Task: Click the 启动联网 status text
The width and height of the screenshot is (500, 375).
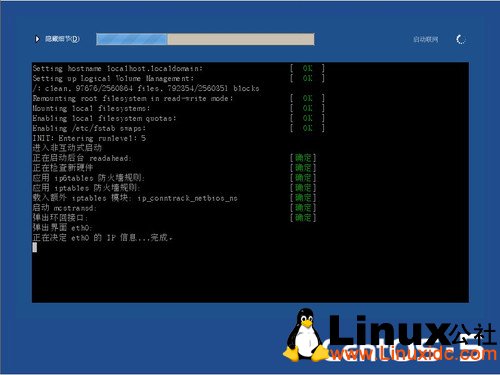Action: 426,39
